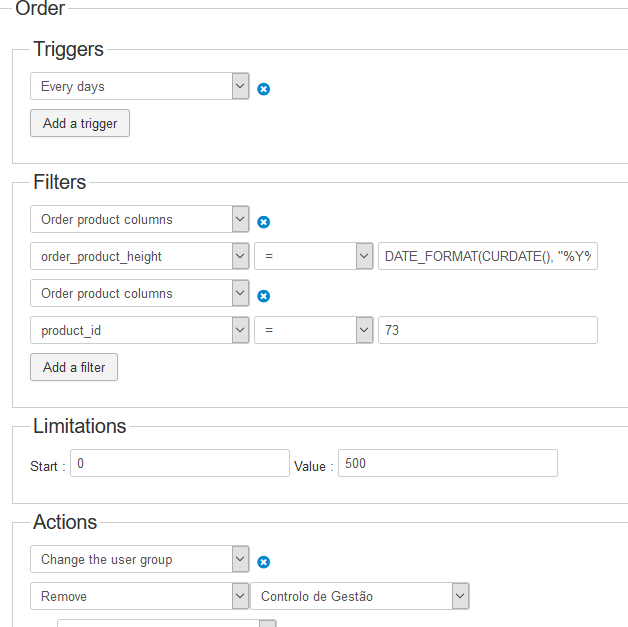Open the product_id column dropdown
The image size is (628, 627).
(140, 330)
